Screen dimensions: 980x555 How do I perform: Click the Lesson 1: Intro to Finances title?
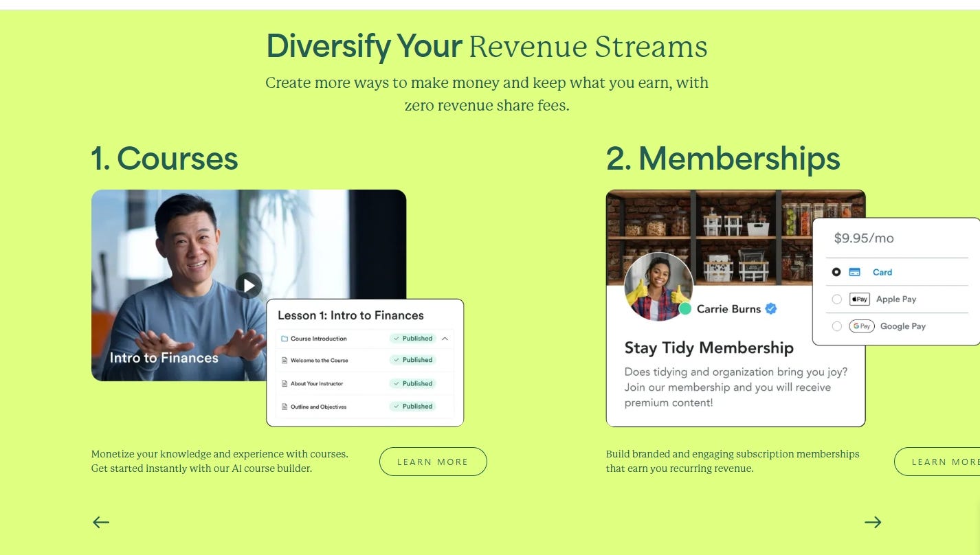pyautogui.click(x=350, y=315)
